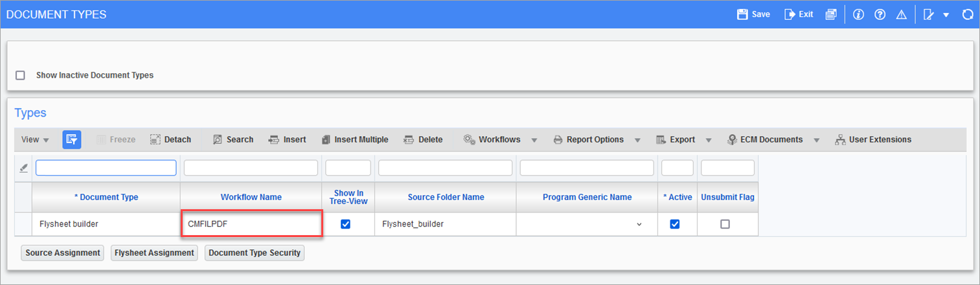Click the Active filter field
The width and height of the screenshot is (980, 285).
coord(678,168)
